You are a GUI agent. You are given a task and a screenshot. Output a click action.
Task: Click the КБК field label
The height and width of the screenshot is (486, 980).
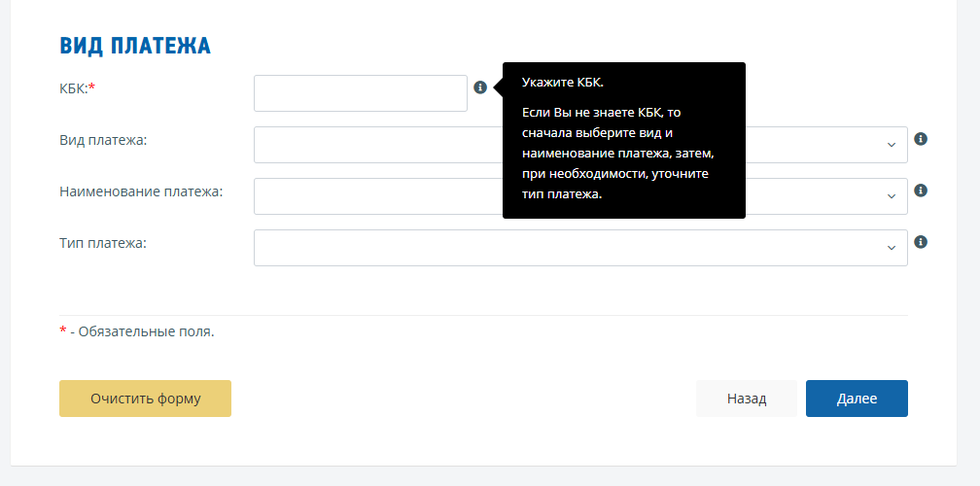coord(77,88)
